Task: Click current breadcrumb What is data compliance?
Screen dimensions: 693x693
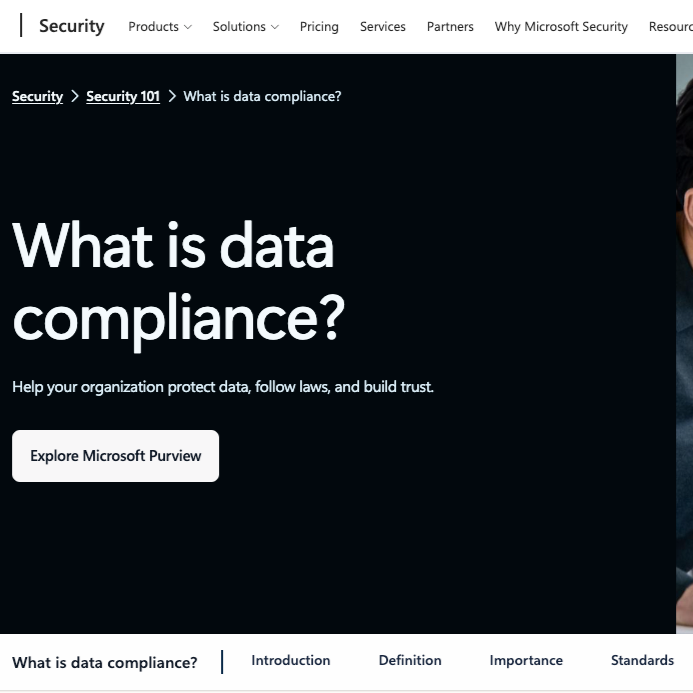Action: tap(263, 96)
